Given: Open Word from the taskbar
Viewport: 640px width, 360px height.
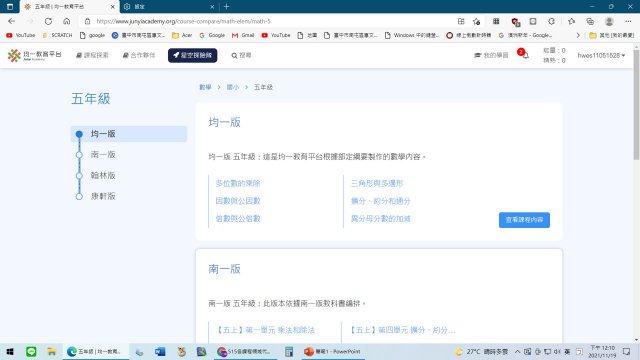Looking at the screenshot, I should pos(160,351).
